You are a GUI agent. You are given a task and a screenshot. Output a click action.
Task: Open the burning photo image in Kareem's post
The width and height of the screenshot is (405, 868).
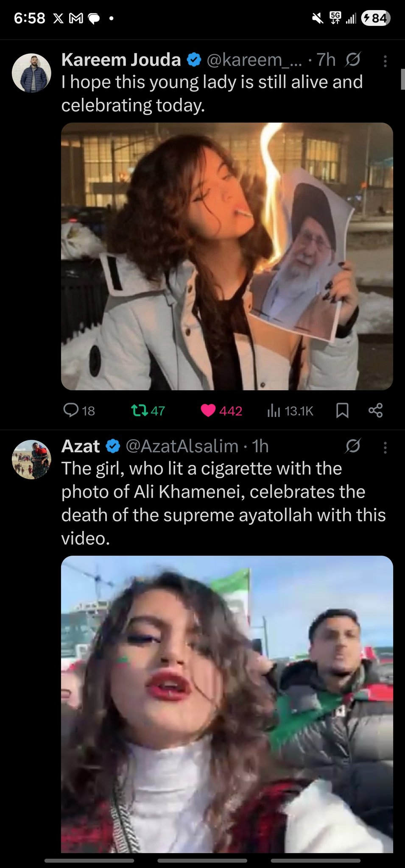pos(227,256)
